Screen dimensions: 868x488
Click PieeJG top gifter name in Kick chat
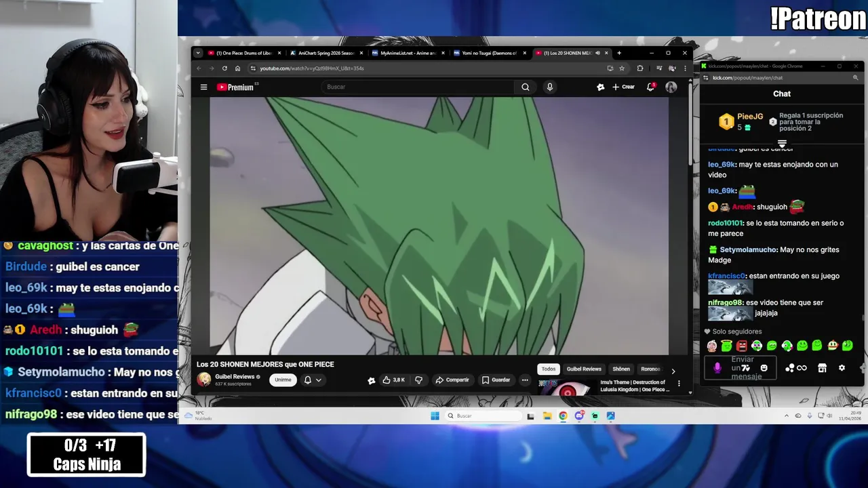(x=750, y=117)
